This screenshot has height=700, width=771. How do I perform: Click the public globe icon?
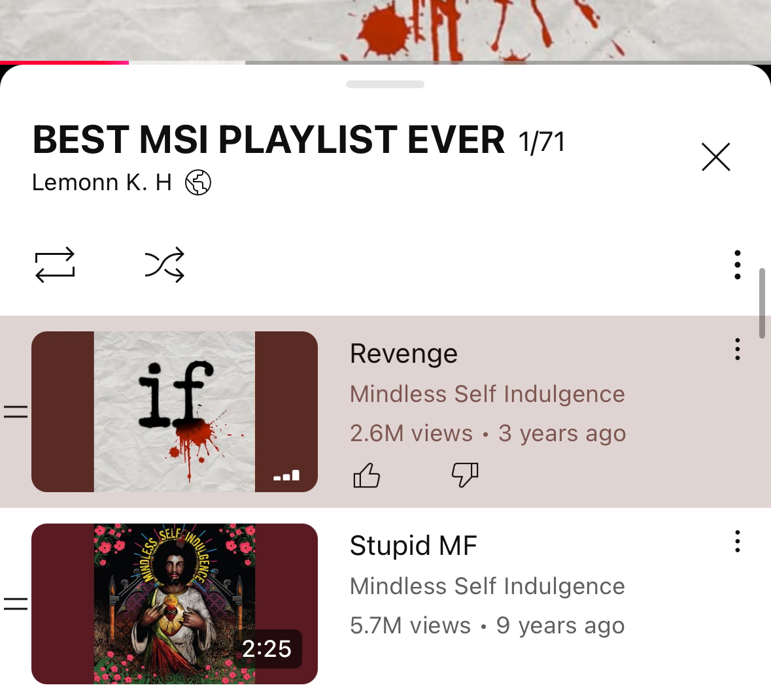198,182
